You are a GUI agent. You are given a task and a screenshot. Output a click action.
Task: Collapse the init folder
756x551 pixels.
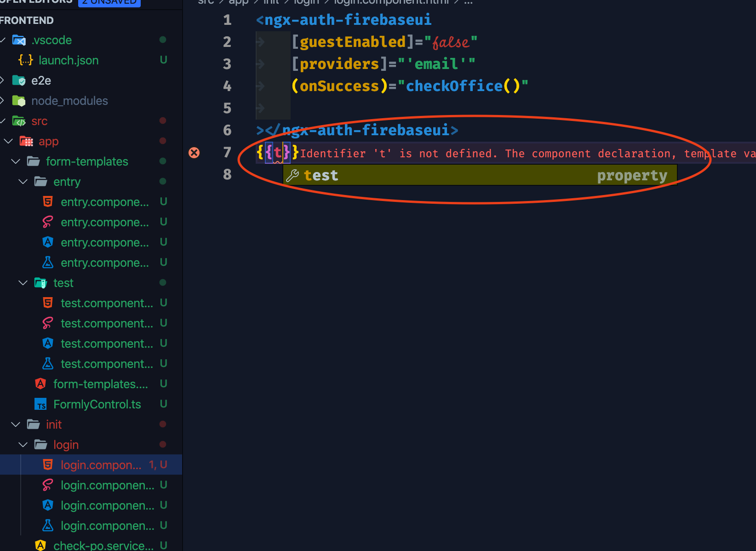[x=15, y=424]
